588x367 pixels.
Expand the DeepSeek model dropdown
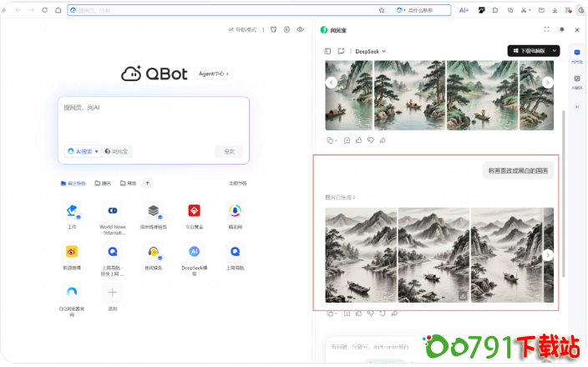pos(372,51)
